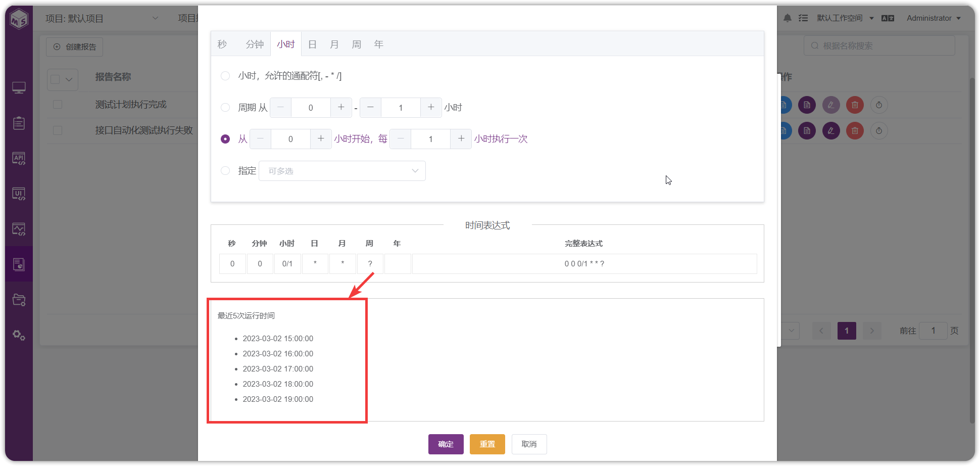Click the language switch icon

coord(888,18)
